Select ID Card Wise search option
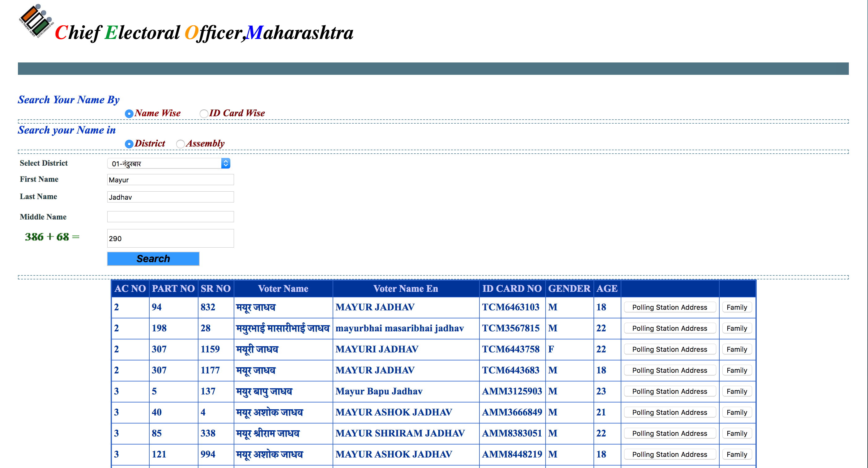 click(203, 114)
